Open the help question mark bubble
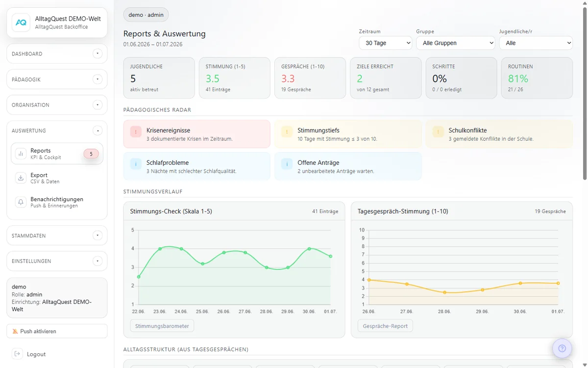The width and height of the screenshot is (588, 368). (562, 348)
